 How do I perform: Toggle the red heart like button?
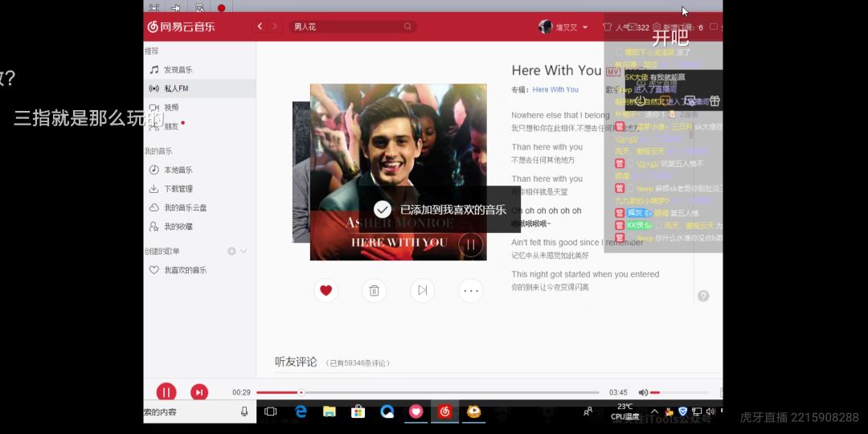point(326,290)
